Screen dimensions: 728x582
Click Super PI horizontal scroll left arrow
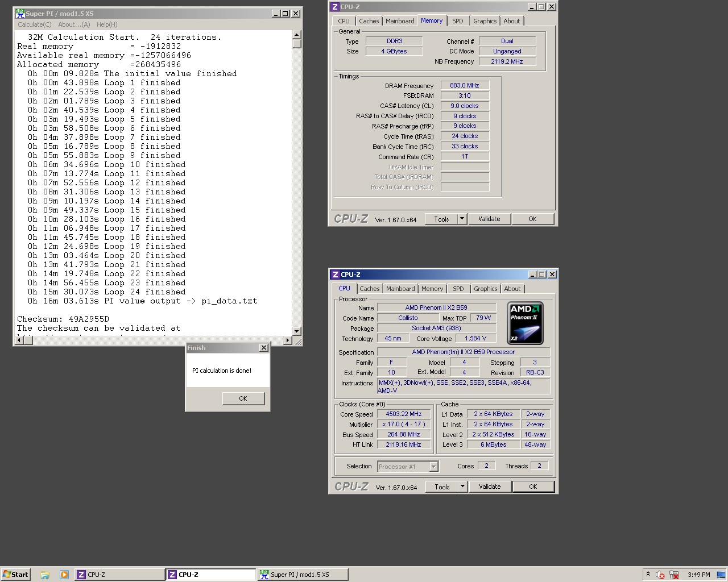click(19, 340)
